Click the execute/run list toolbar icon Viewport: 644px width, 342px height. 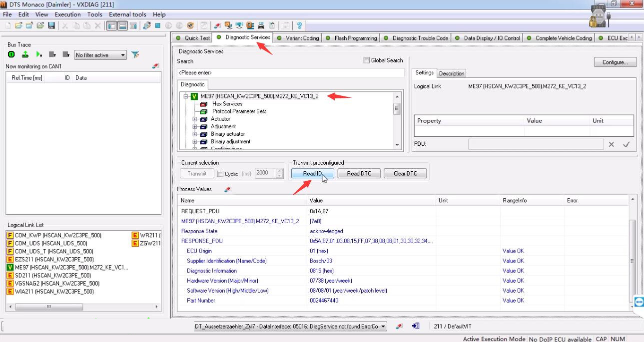146,25
